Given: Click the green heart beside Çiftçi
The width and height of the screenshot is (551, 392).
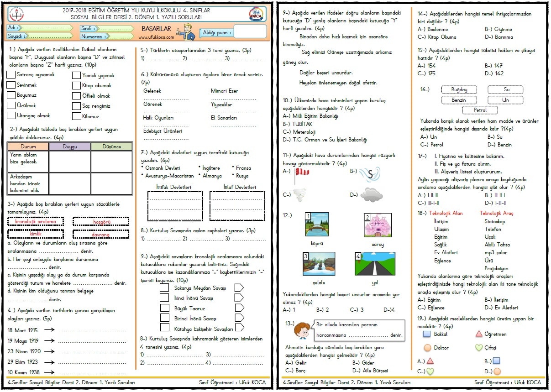Looking at the screenshot, I should [x=479, y=348].
